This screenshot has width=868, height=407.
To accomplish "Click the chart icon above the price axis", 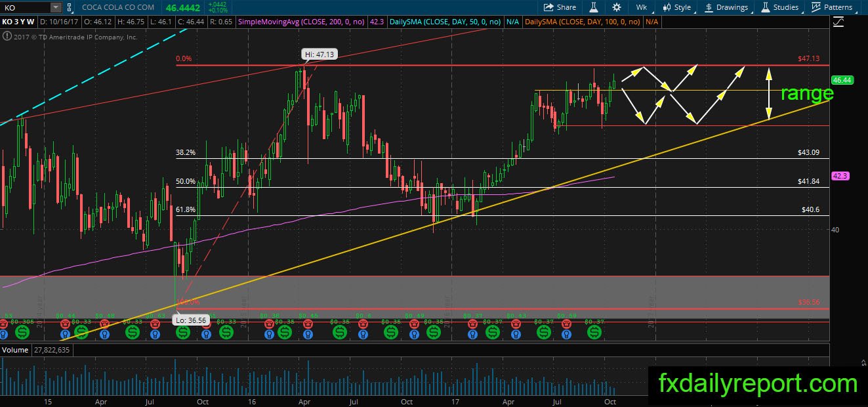I will coord(838,22).
